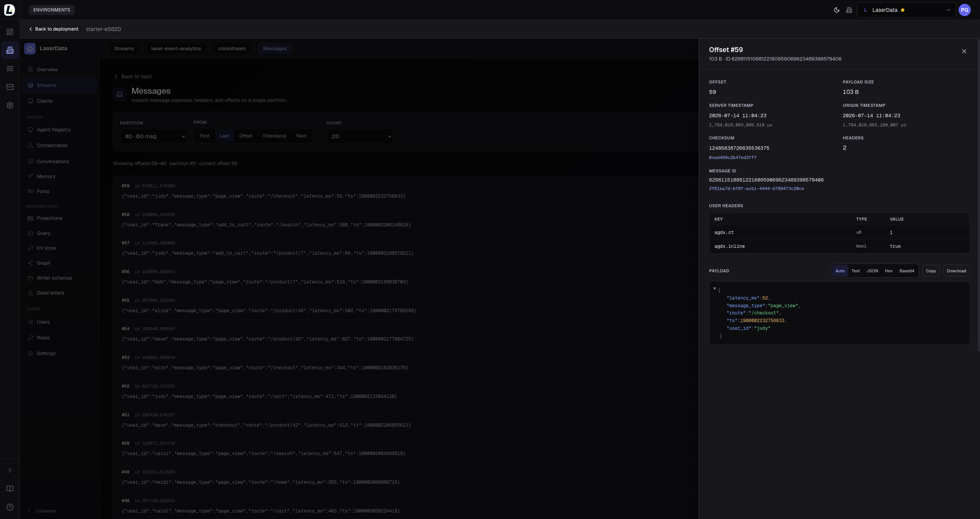Open the documentation book icon
The height and width of the screenshot is (519, 980).
coord(10,488)
